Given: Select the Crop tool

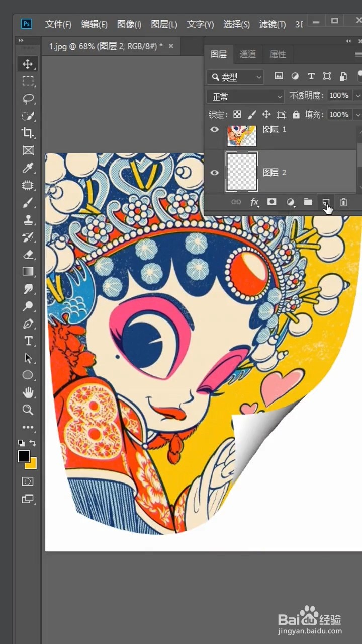Looking at the screenshot, I should point(28,133).
